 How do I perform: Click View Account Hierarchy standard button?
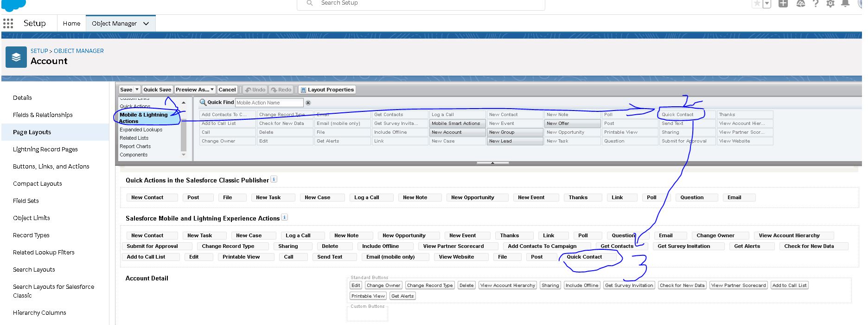[x=508, y=286]
